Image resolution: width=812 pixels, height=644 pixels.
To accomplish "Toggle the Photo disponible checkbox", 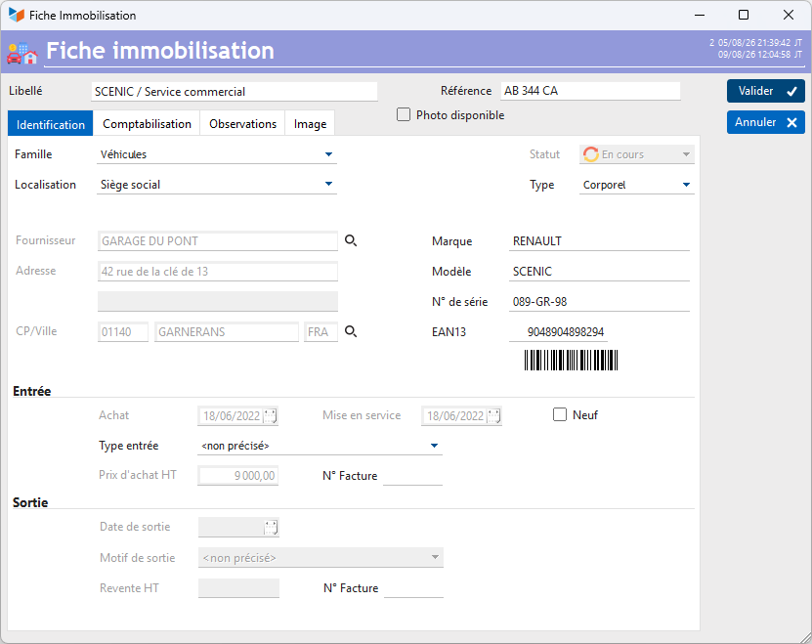I will (404, 114).
